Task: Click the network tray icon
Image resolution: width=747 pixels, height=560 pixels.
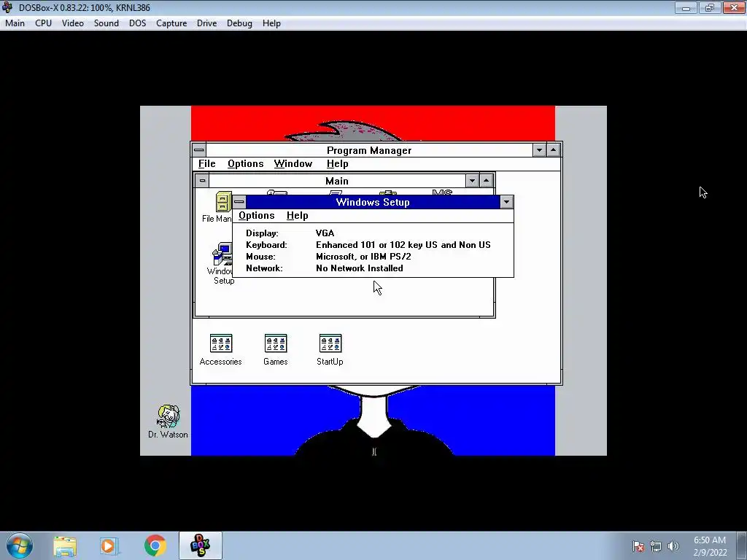Action: click(656, 547)
